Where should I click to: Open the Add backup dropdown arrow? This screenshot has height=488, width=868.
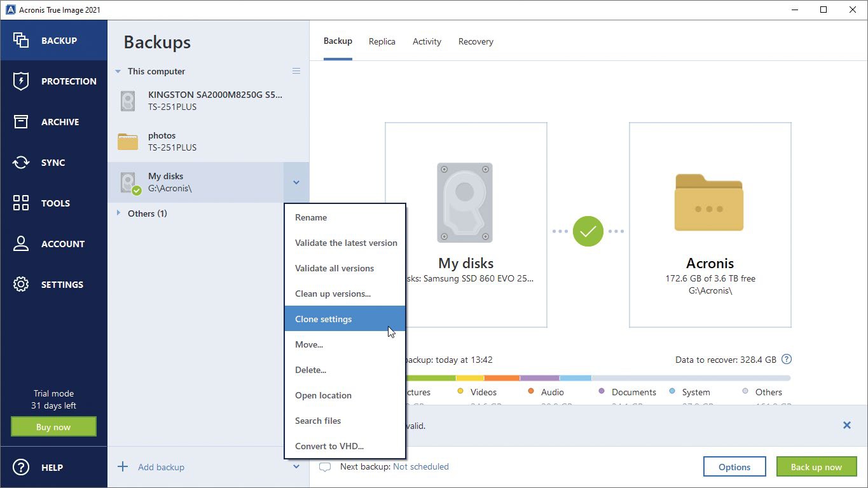click(296, 466)
